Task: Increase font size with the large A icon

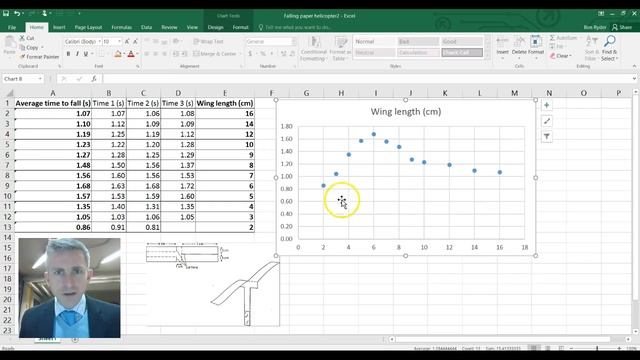Action: pos(127,41)
